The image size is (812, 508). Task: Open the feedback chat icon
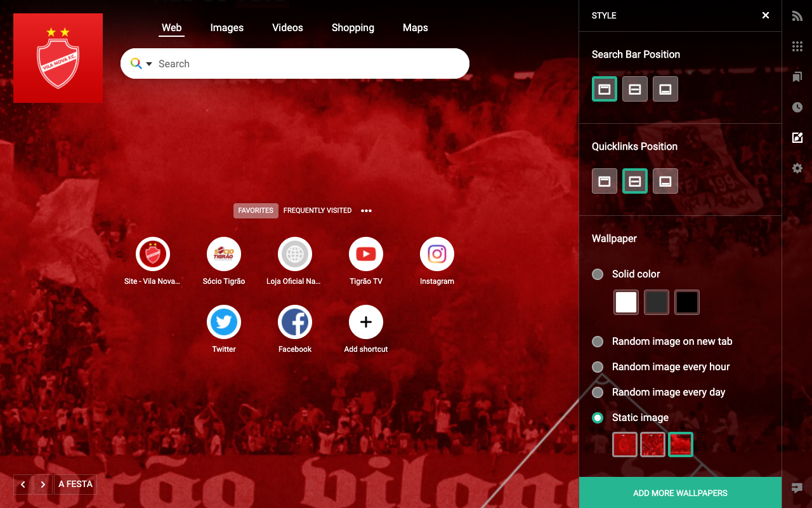click(x=797, y=488)
